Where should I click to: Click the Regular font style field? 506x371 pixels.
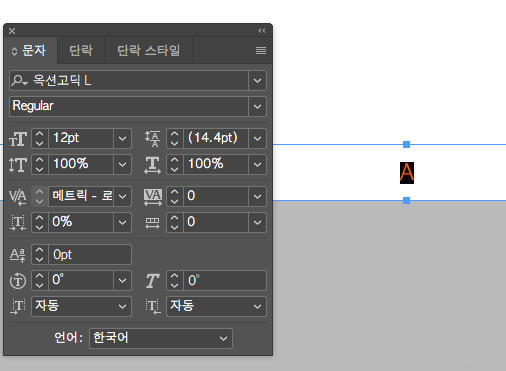pos(129,106)
